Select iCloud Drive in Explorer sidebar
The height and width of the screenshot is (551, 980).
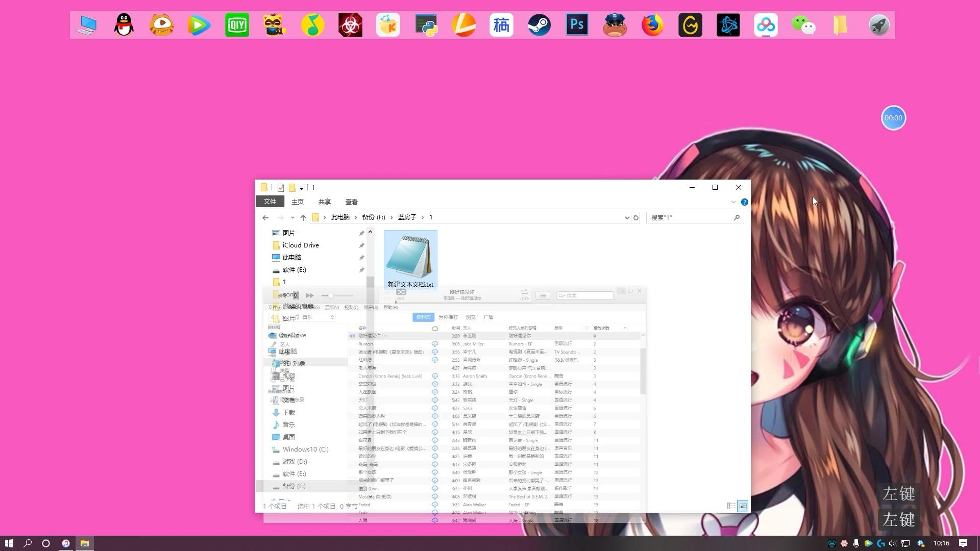coord(301,245)
